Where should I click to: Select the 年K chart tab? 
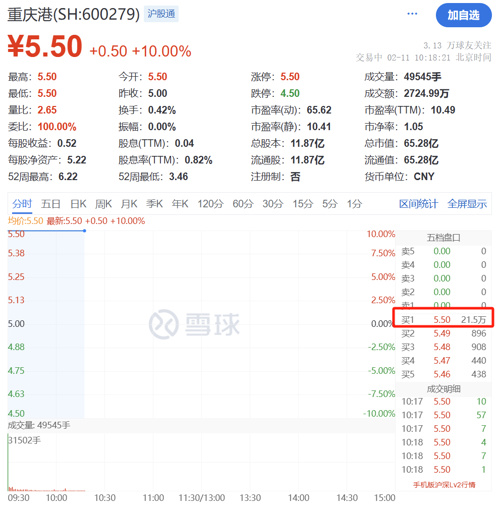(x=180, y=203)
